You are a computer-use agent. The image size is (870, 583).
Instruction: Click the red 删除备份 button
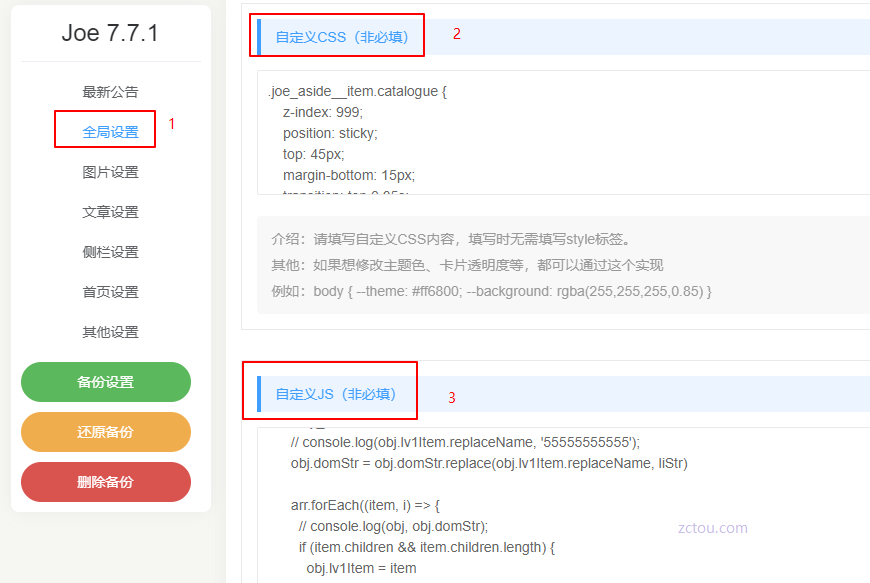point(105,481)
